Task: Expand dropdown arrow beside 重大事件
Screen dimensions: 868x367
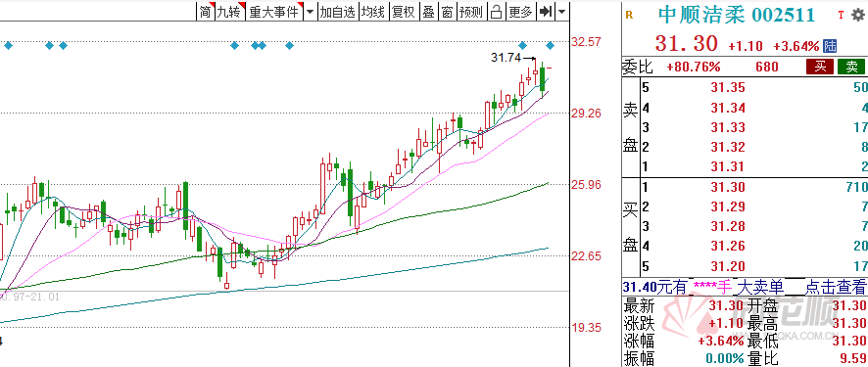Action: (x=310, y=11)
